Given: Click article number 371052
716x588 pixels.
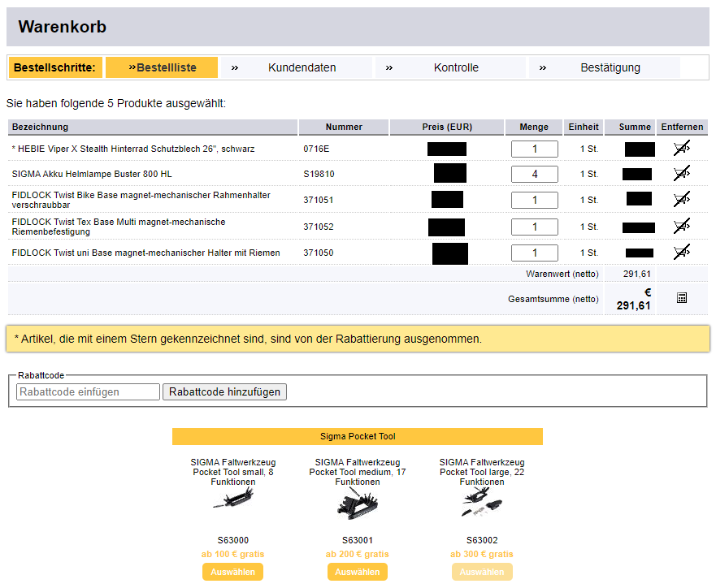Looking at the screenshot, I should 319,227.
